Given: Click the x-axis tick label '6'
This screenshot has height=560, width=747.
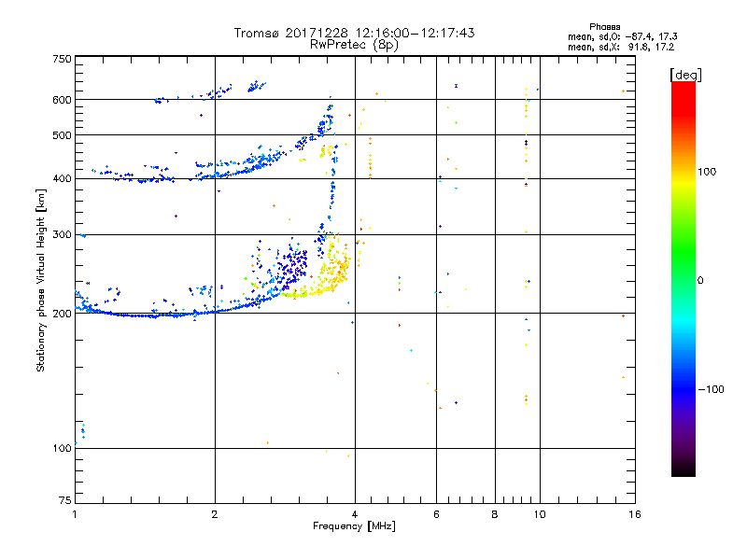Looking at the screenshot, I should tap(436, 514).
